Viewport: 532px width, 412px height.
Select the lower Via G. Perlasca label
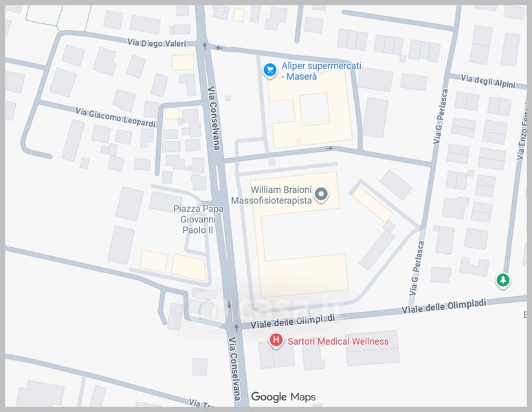coord(417,268)
